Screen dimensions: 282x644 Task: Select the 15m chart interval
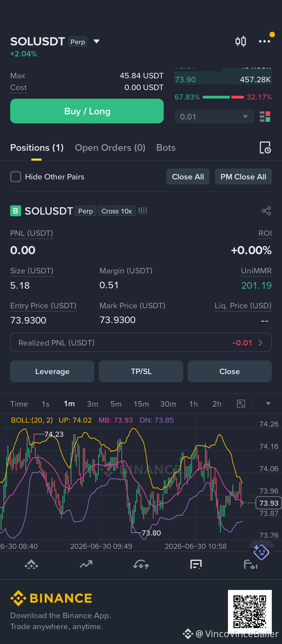tap(141, 404)
